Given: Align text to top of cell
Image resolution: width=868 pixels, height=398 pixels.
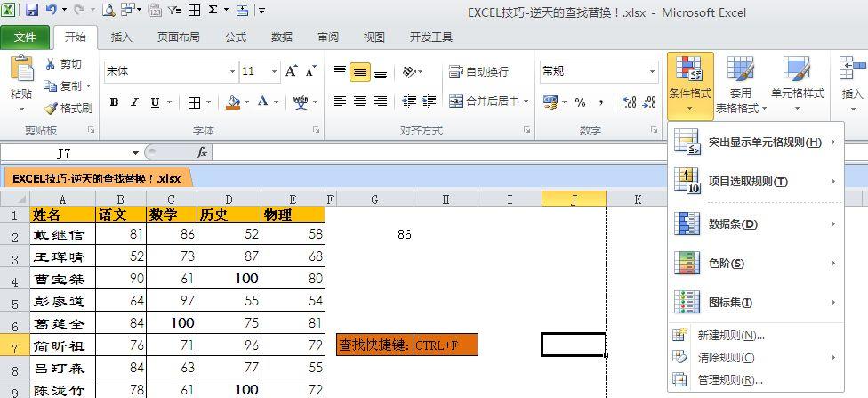Looking at the screenshot, I should (340, 71).
